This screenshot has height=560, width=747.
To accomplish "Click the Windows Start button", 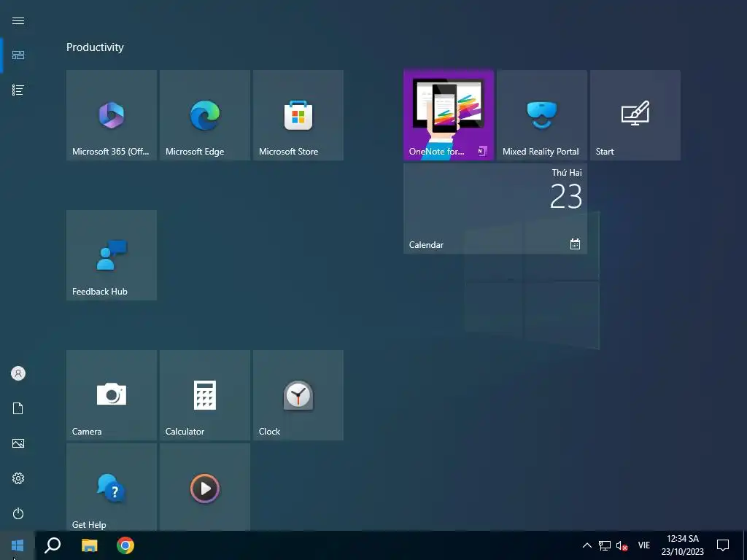I will 18,545.
